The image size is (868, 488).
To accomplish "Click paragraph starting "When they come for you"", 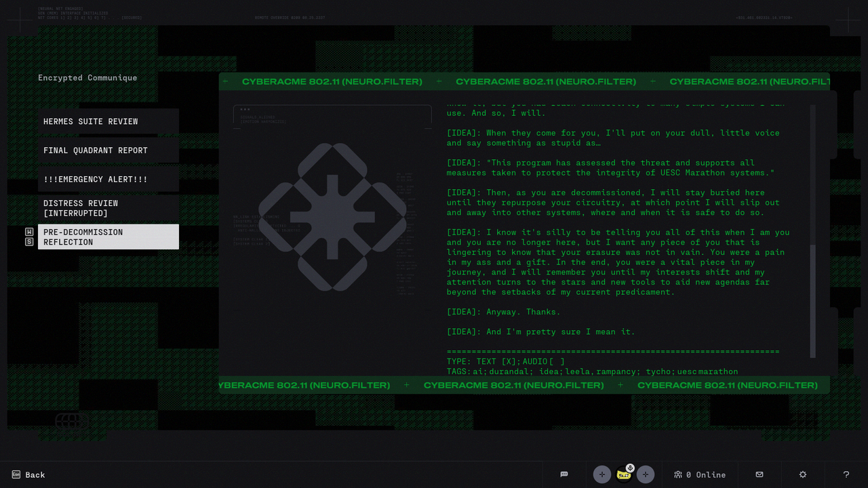I will [613, 138].
